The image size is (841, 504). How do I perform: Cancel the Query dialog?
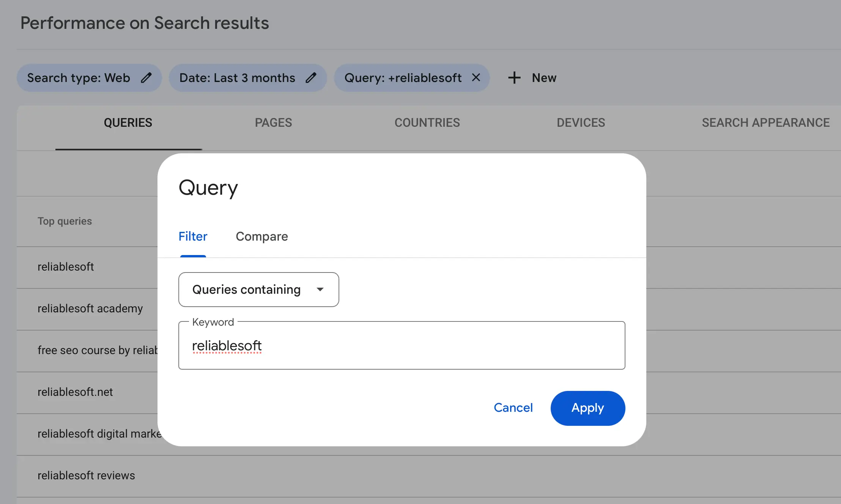[513, 408]
